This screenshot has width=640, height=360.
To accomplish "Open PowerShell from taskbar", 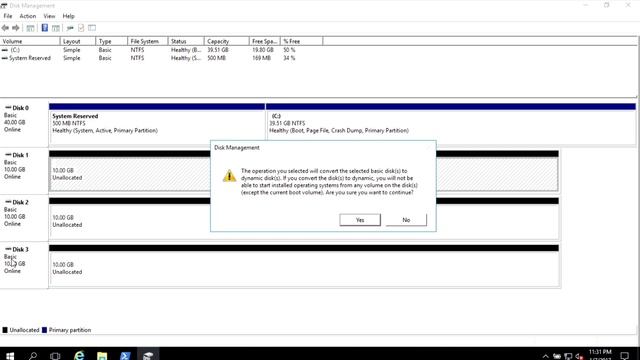I will tap(125, 355).
